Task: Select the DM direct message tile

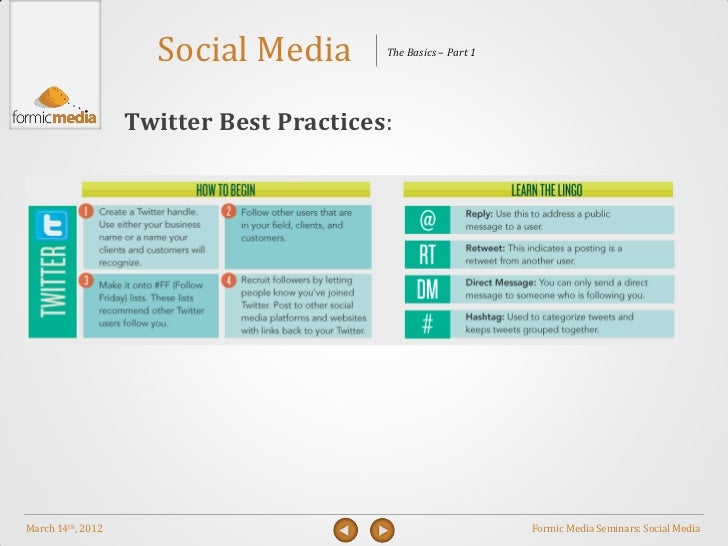Action: pyautogui.click(x=427, y=289)
